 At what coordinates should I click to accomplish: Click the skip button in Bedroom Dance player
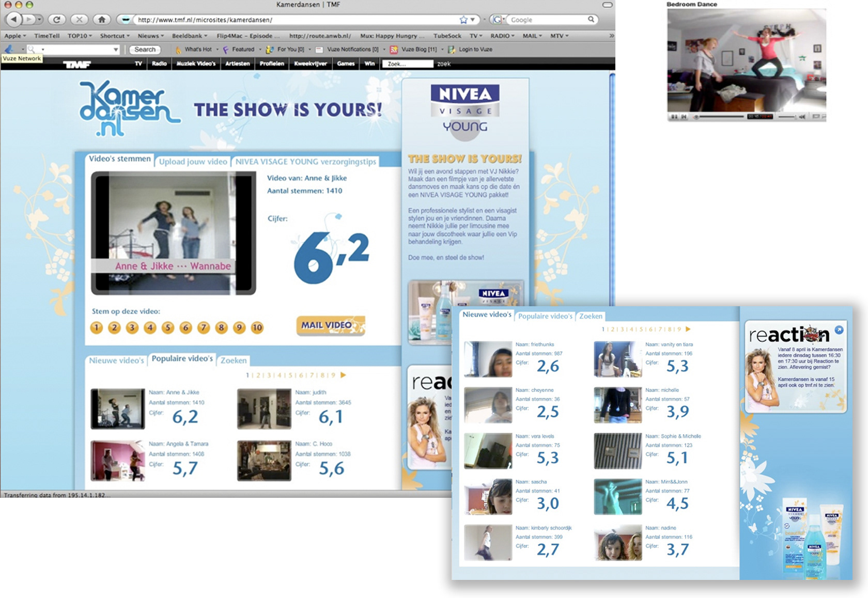tap(684, 117)
